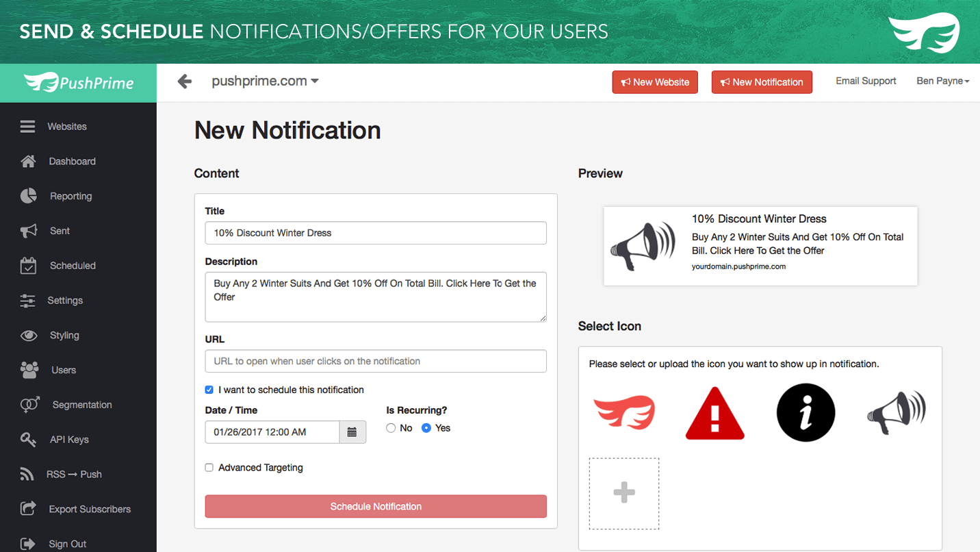The width and height of the screenshot is (980, 552).
Task: Click the Title input field
Action: (376, 233)
